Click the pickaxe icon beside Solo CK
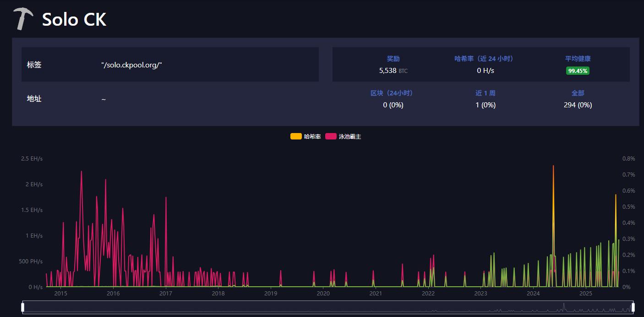Viewport: 644px width, 317px height. tap(22, 19)
